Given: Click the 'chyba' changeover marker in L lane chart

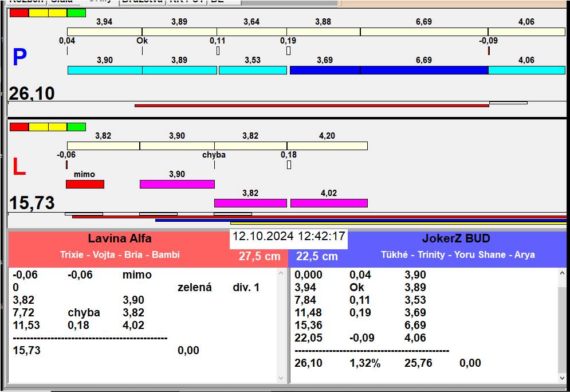Looking at the screenshot, I should click(x=214, y=164).
